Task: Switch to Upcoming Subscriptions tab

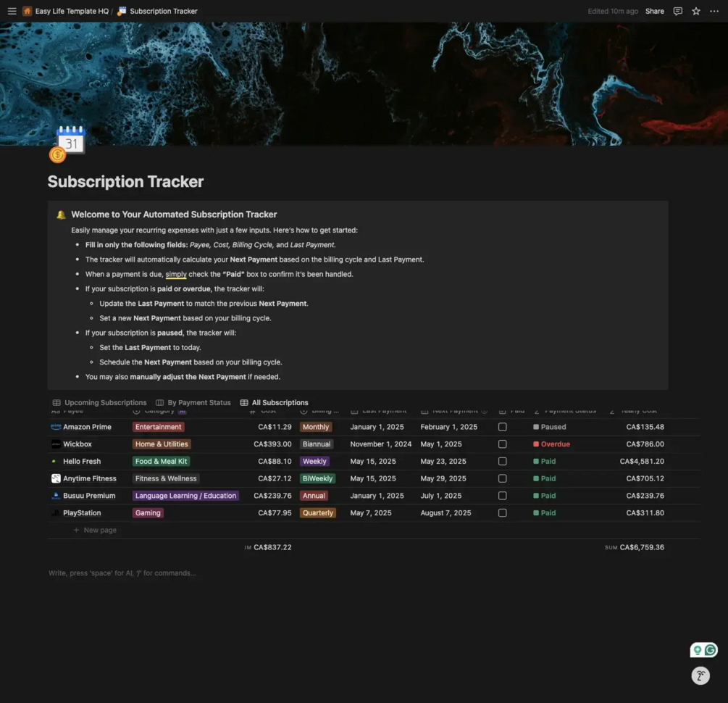Action: 100,402
